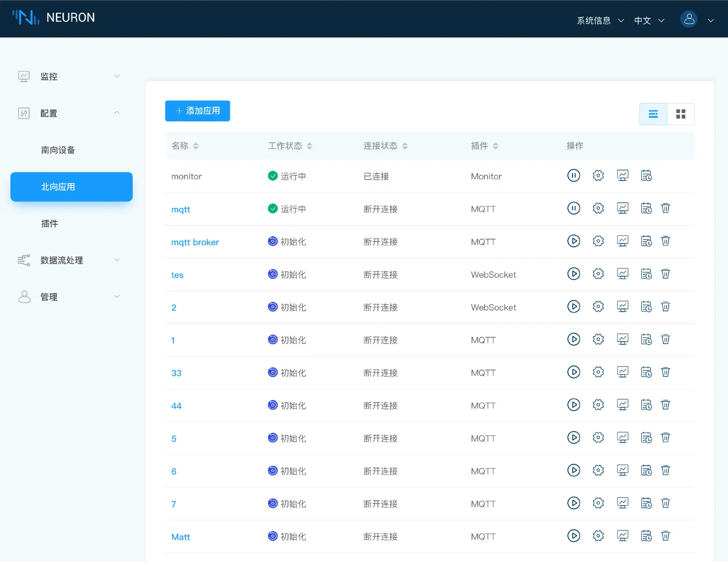View statistics chart for monitor application
The image size is (728, 562).
623,175
